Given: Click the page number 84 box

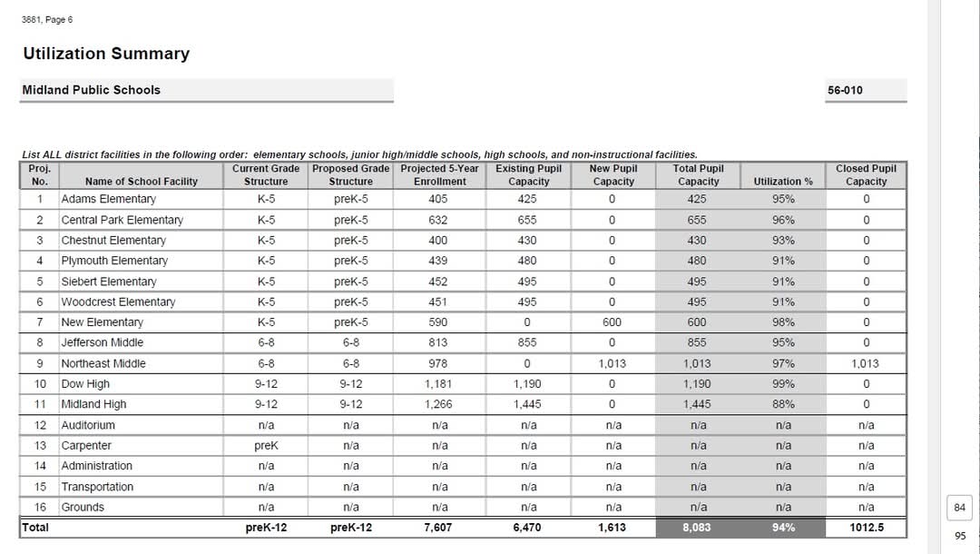Looking at the screenshot, I should pyautogui.click(x=959, y=508).
